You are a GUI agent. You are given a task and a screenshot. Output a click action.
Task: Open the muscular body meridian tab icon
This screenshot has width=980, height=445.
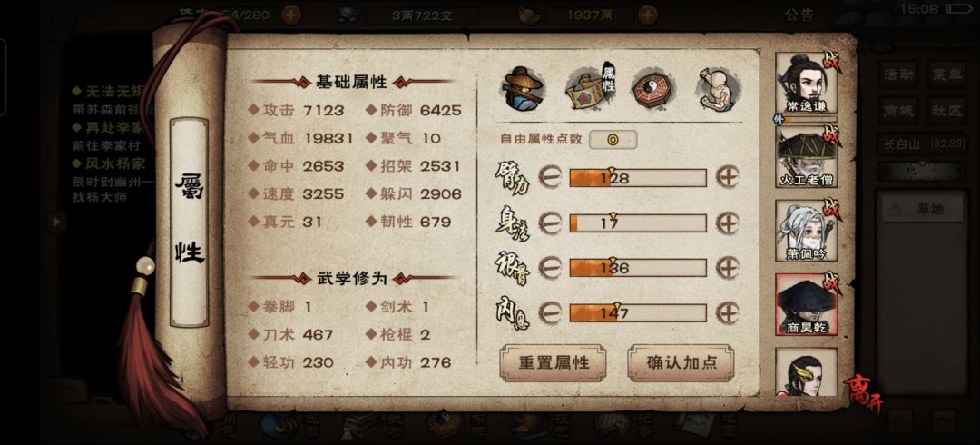718,89
